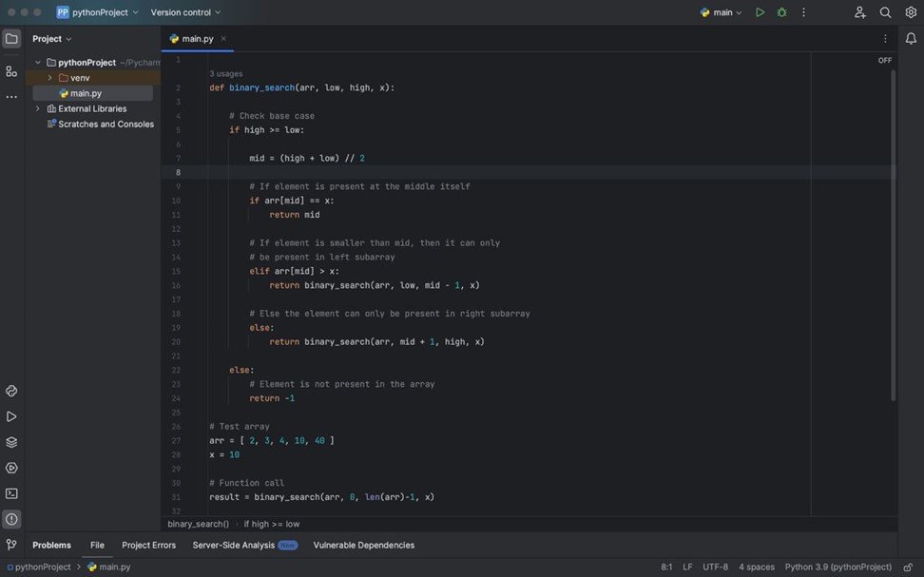The image size is (924, 577).
Task: Change the LF line separator
Action: [687, 567]
